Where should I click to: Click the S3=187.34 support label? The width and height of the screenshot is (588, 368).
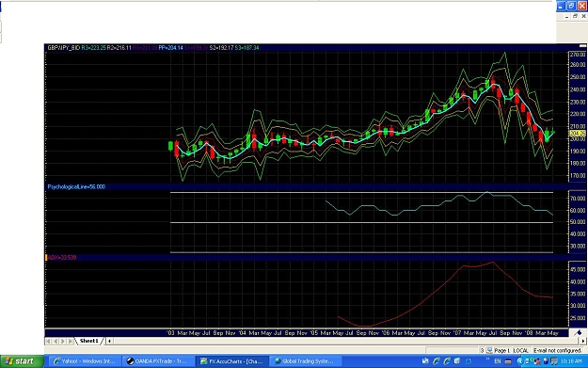[246, 48]
